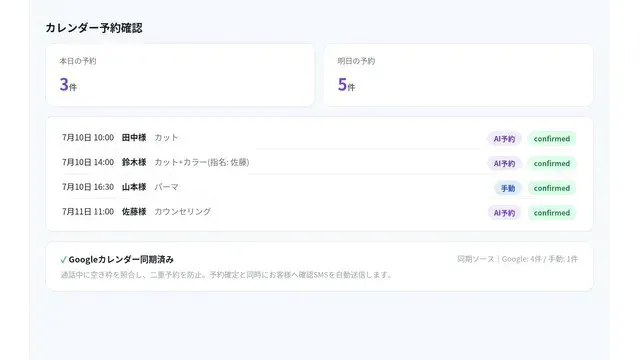The height and width of the screenshot is (360, 640).
Task: Click the 明日の予約 label
Action: pyautogui.click(x=356, y=61)
